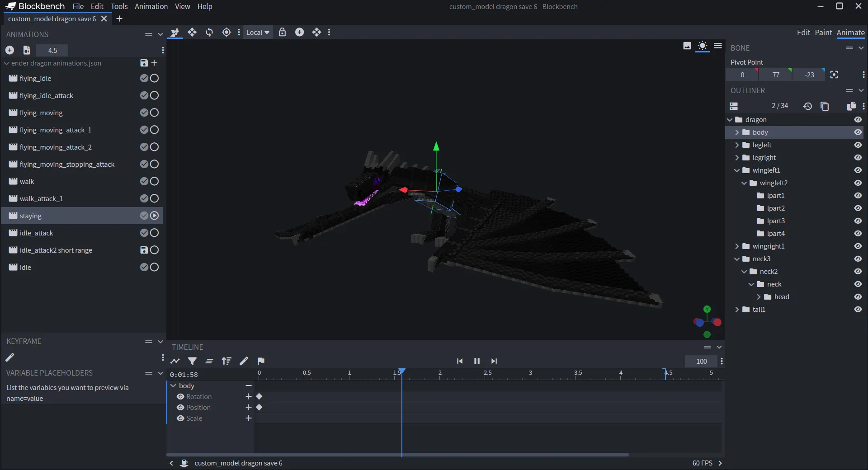Toggle Rotation channel eye in timeline
This screenshot has width=868, height=470.
point(180,396)
